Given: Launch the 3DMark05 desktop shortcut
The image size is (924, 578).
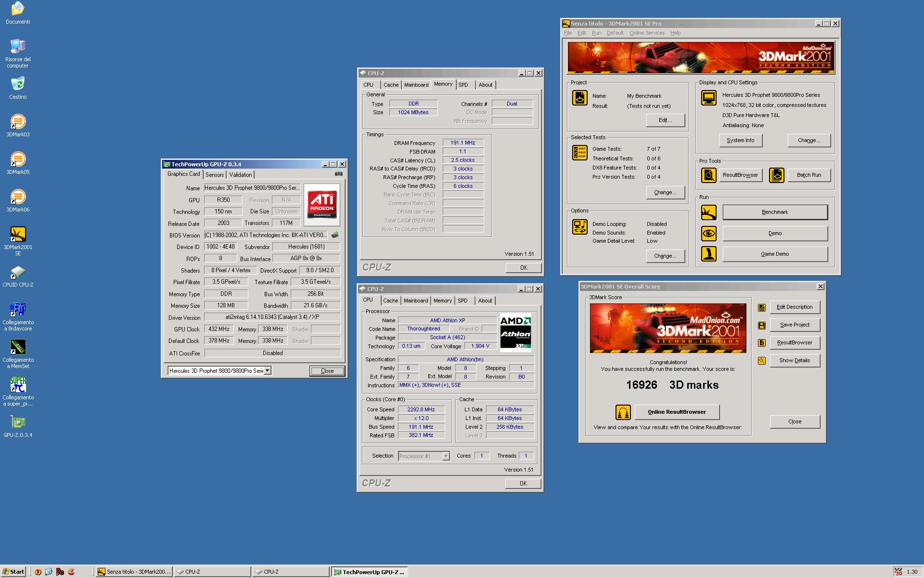Looking at the screenshot, I should click(x=18, y=159).
